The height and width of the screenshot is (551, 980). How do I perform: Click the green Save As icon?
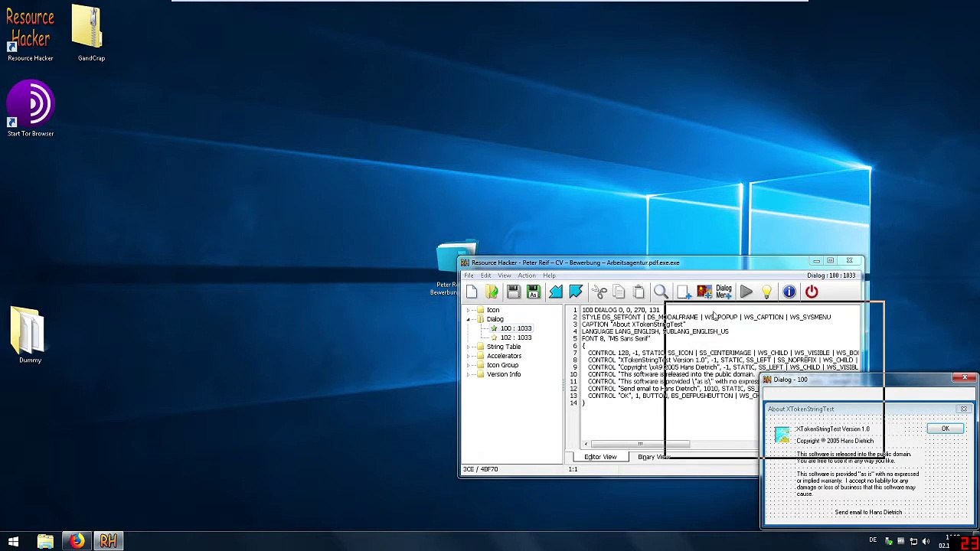pos(534,292)
